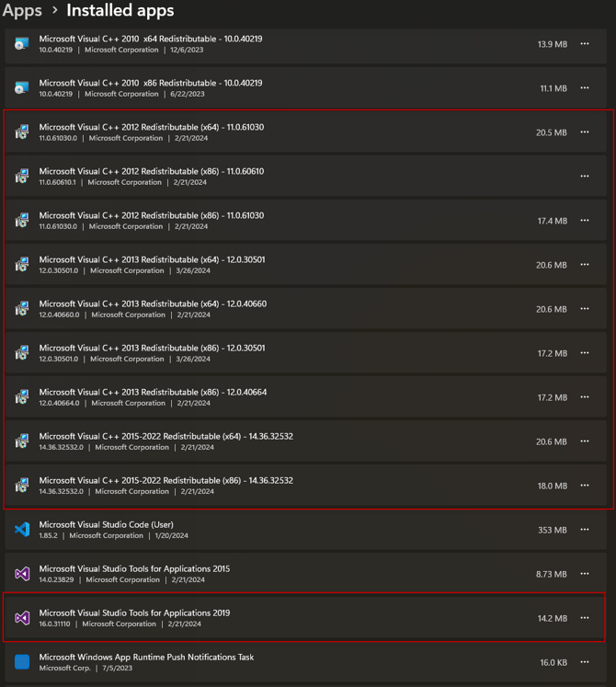Open options menu for Visual C++ 2012 (x86) 11.0.60610

pos(585,177)
